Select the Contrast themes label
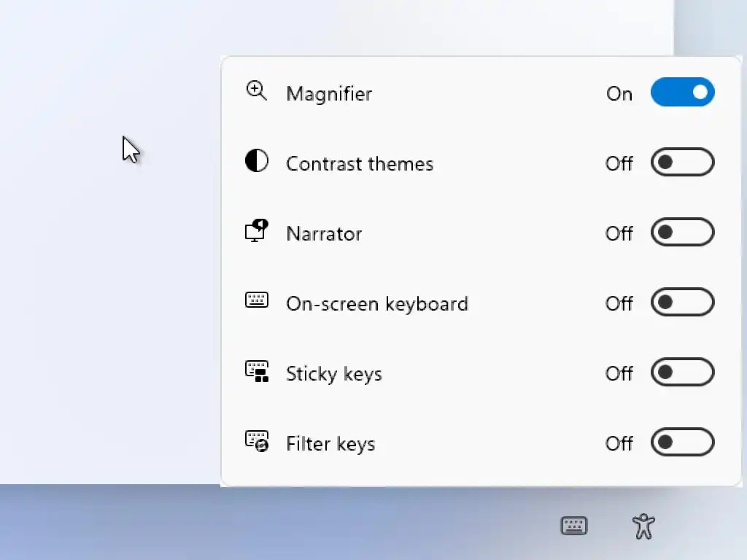 tap(360, 164)
